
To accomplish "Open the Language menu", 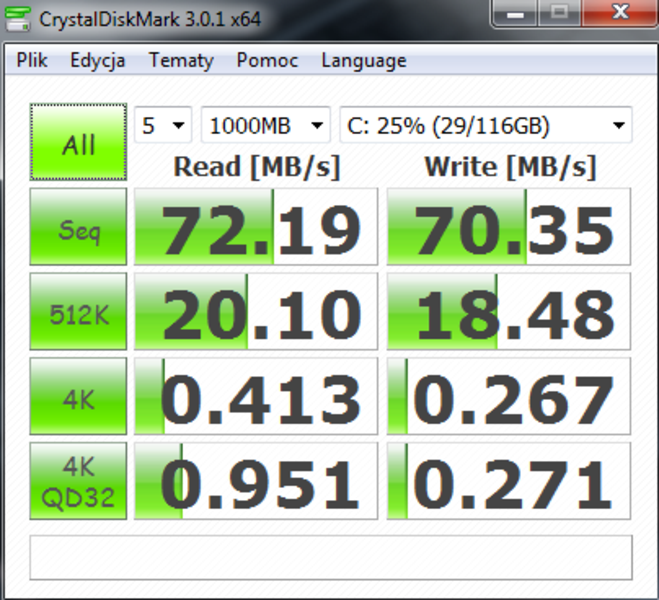I will pyautogui.click(x=364, y=60).
